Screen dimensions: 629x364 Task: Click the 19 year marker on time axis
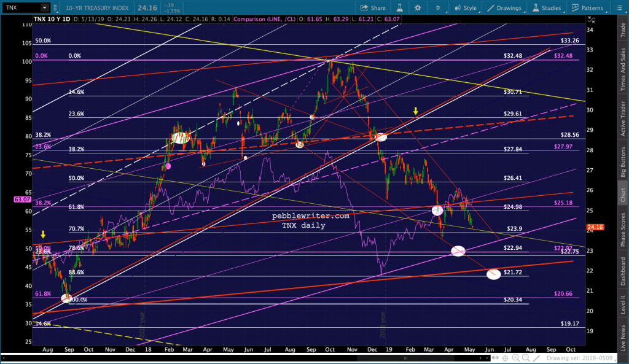tap(389, 349)
